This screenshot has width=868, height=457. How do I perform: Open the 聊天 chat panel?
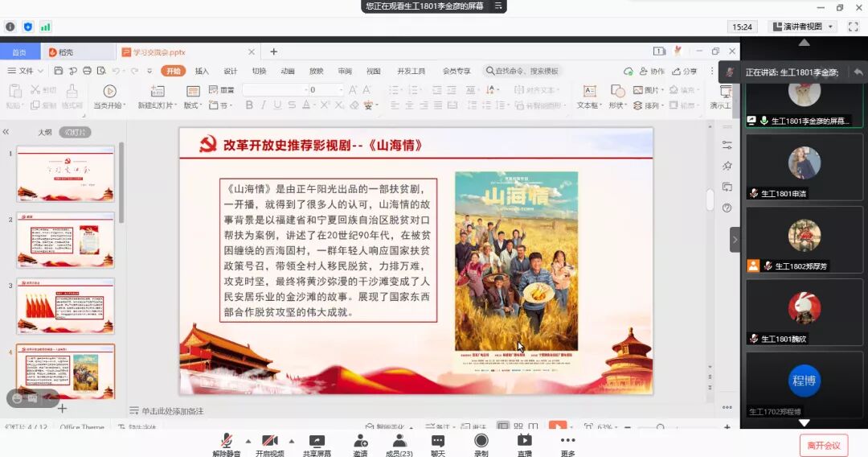coord(438,442)
